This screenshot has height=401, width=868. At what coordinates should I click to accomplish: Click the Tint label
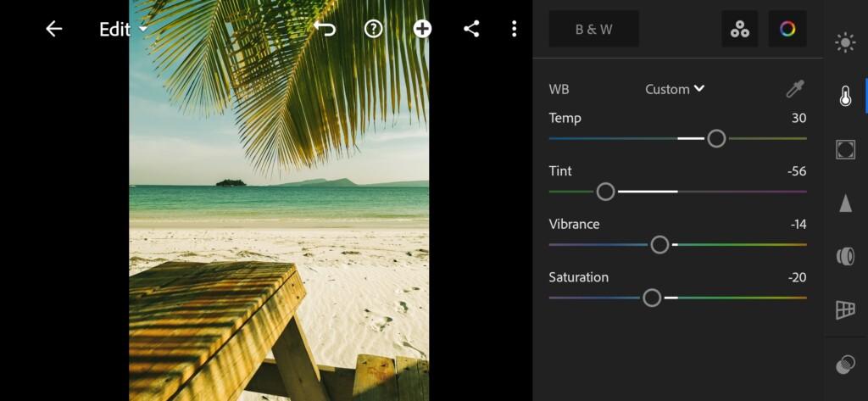(x=560, y=171)
